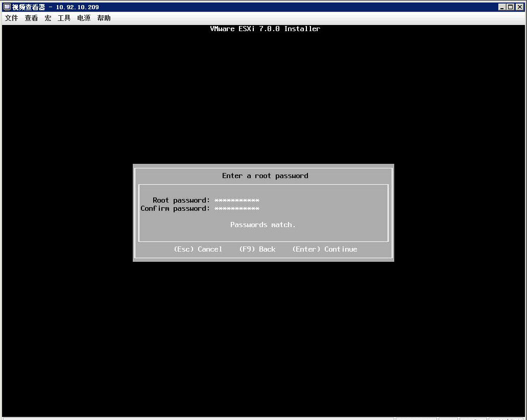527x420 pixels.
Task: Click the video viewer title bar icon
Action: (7, 7)
